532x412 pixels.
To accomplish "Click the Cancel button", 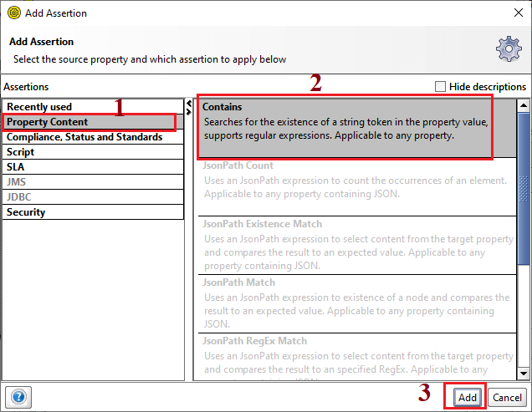I will pyautogui.click(x=507, y=398).
